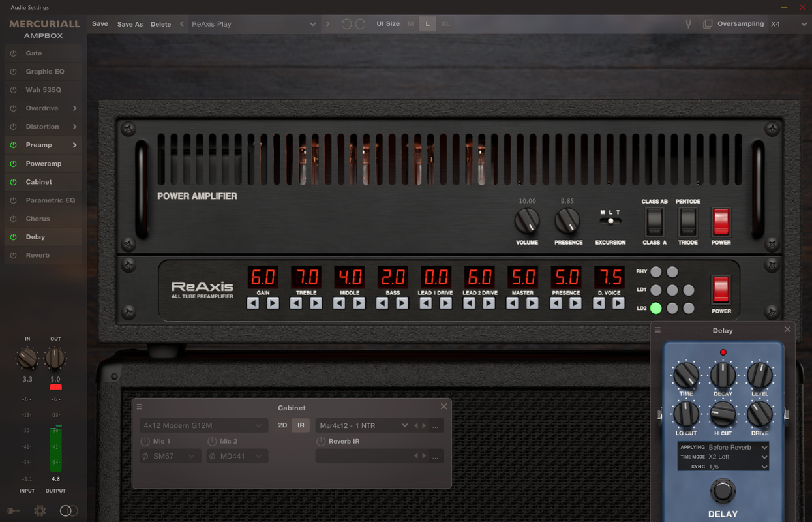The image size is (812, 522).
Task: Expand the Preamp submenu chevron
Action: [74, 145]
